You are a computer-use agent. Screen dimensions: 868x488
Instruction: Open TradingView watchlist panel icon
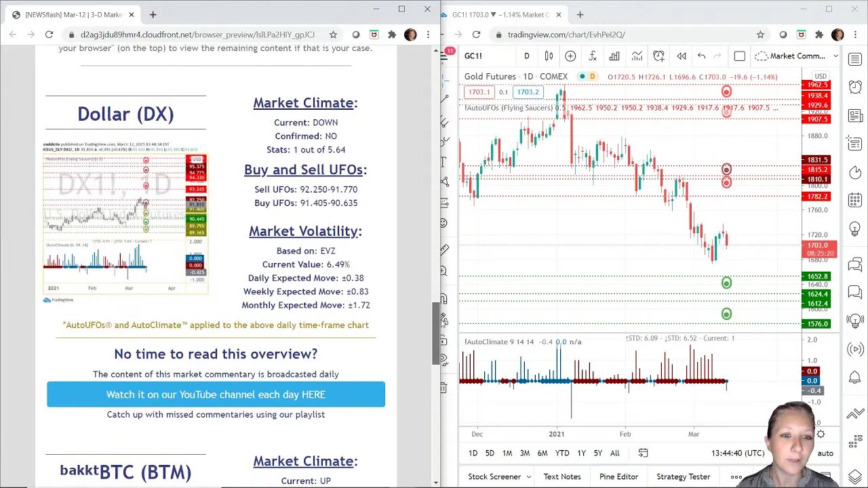[x=854, y=60]
